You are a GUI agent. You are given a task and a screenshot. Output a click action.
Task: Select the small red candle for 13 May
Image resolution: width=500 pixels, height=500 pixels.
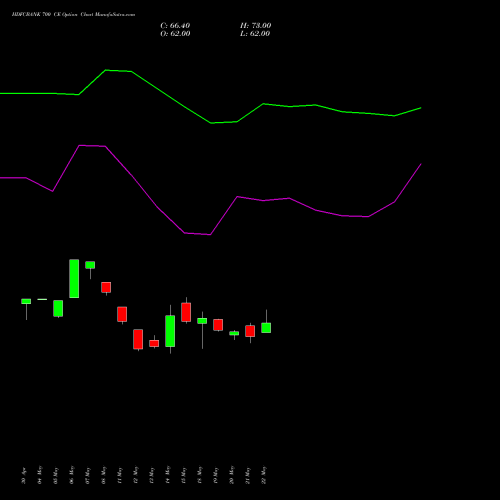pyautogui.click(x=154, y=343)
